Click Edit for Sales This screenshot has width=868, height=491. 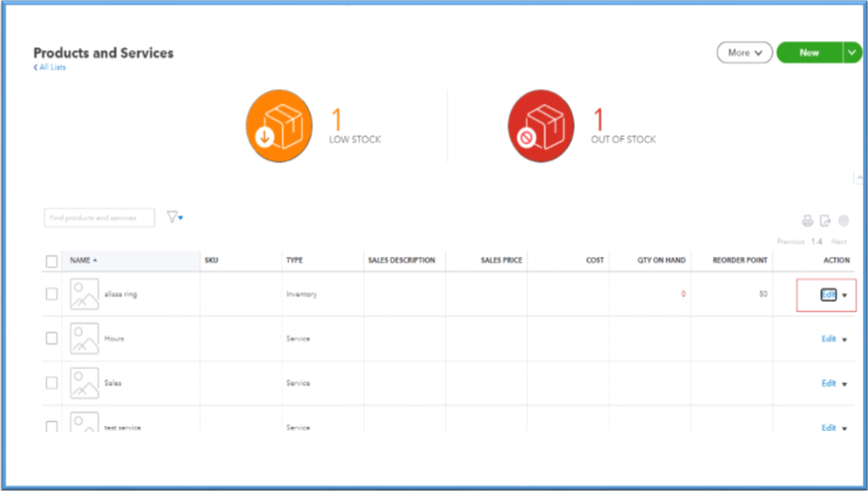tap(829, 383)
